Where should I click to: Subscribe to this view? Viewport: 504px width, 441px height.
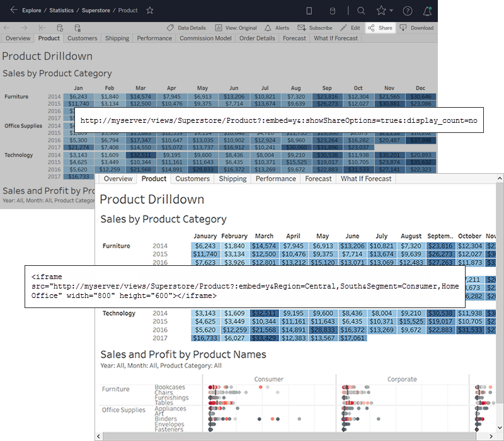point(314,28)
